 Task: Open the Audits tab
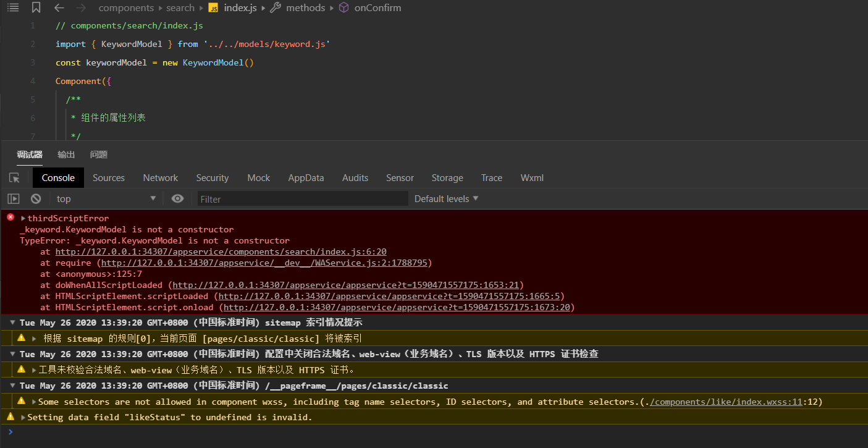pyautogui.click(x=355, y=178)
